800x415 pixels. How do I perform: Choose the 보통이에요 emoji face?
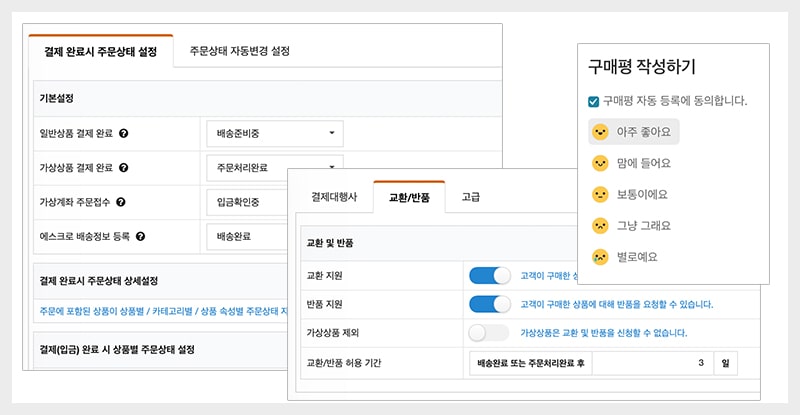coord(600,194)
